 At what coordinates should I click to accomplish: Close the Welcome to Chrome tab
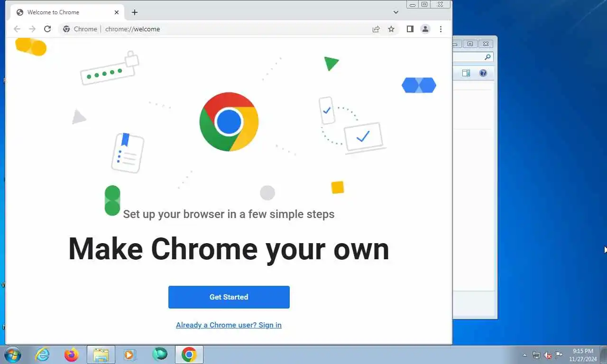[117, 12]
